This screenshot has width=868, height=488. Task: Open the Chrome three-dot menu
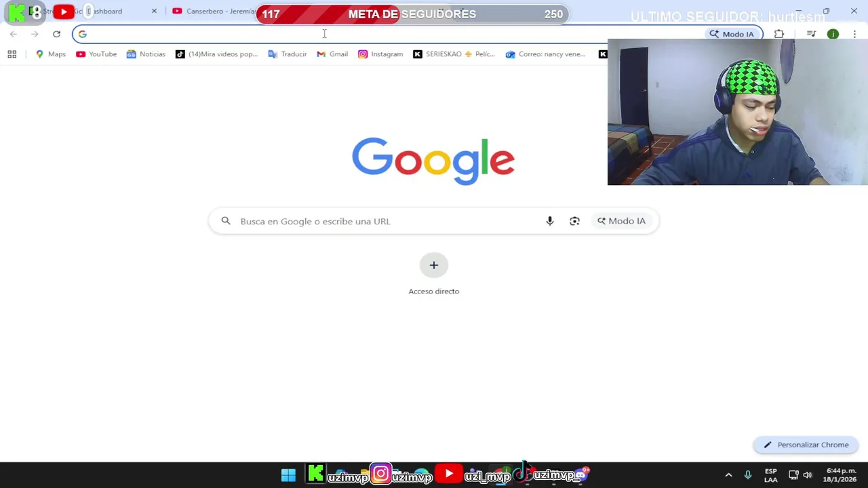coord(854,34)
